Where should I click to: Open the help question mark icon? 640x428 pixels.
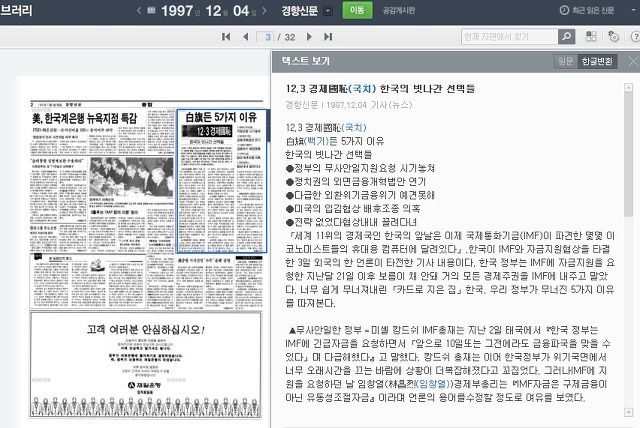[x=635, y=36]
